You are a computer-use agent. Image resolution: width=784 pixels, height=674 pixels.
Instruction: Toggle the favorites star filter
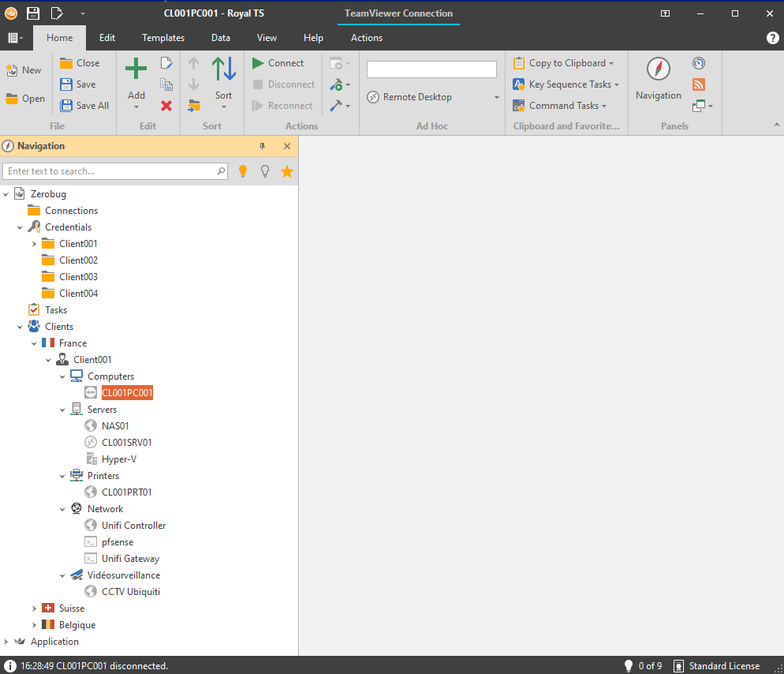287,171
